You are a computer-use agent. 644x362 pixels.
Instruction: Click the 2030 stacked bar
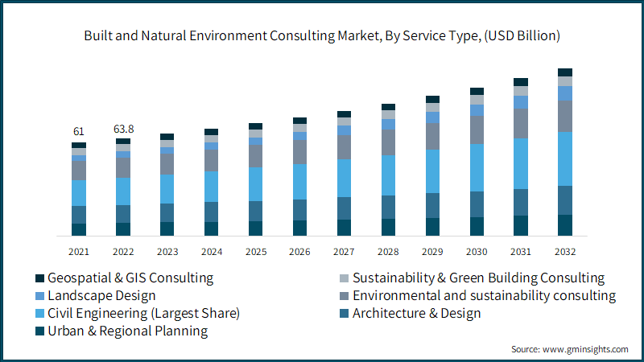tap(477, 162)
